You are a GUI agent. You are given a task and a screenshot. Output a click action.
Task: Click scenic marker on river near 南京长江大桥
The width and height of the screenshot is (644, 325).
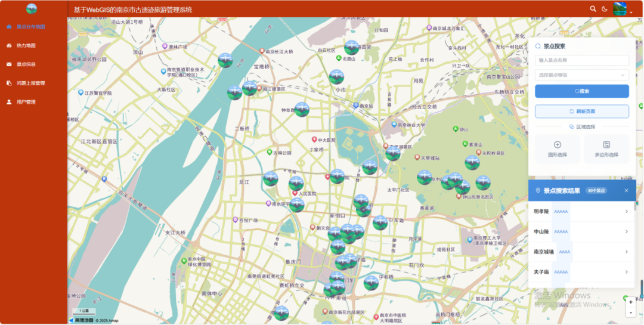(x=225, y=61)
